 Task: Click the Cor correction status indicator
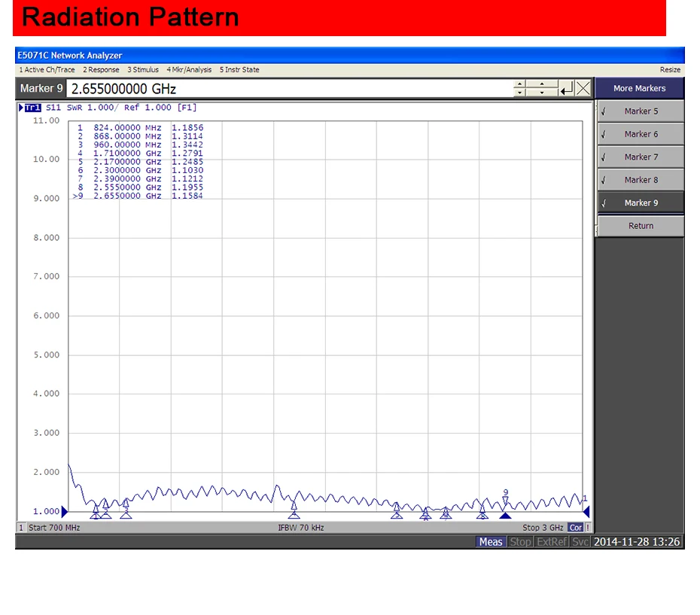pos(576,528)
